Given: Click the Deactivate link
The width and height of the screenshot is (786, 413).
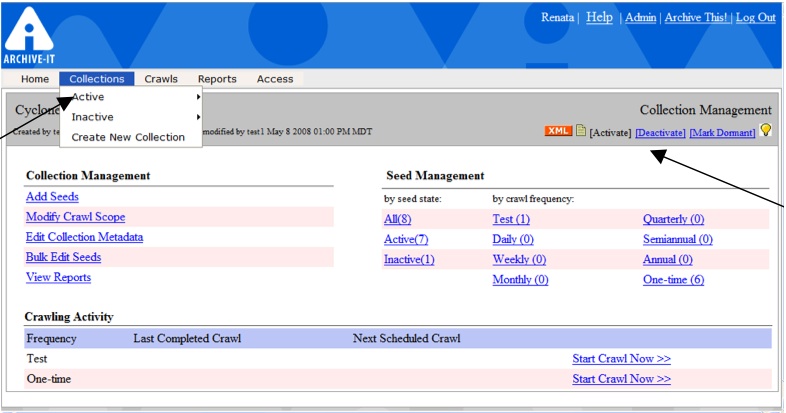Looking at the screenshot, I should click(x=660, y=133).
